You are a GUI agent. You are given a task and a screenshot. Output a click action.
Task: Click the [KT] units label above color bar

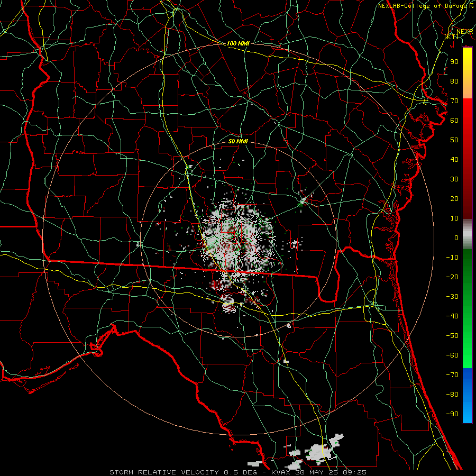click(x=451, y=36)
